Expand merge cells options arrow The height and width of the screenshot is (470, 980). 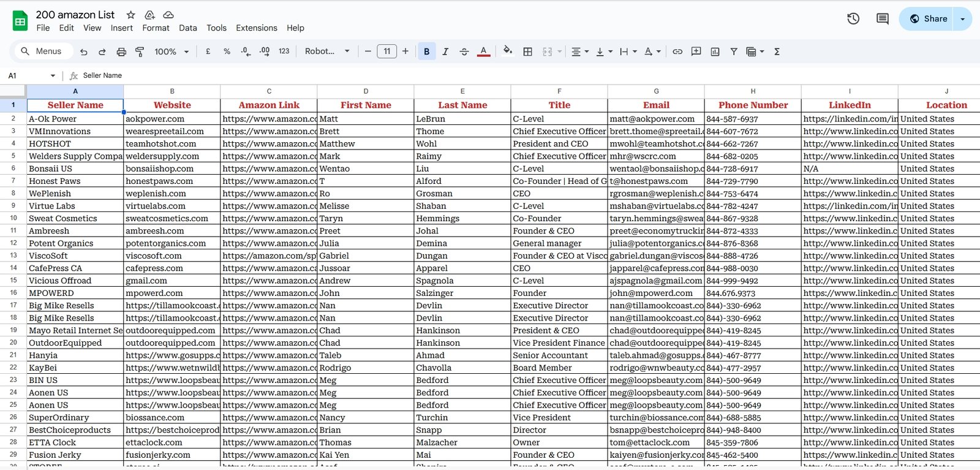click(560, 52)
